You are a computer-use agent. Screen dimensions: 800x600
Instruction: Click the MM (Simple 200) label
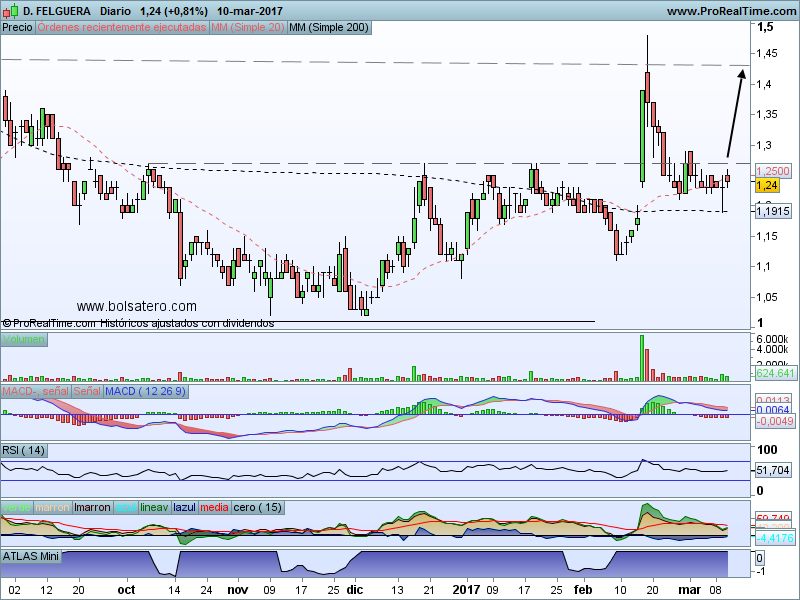click(x=328, y=28)
